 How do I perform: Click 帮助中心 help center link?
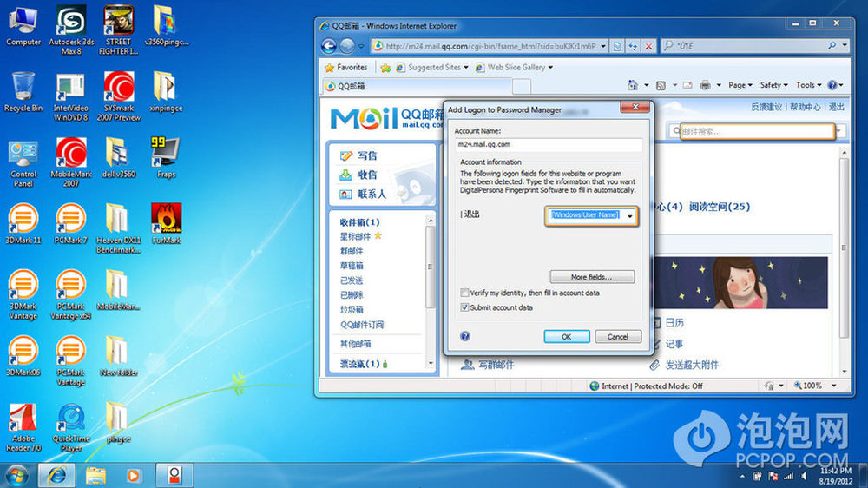[805, 107]
